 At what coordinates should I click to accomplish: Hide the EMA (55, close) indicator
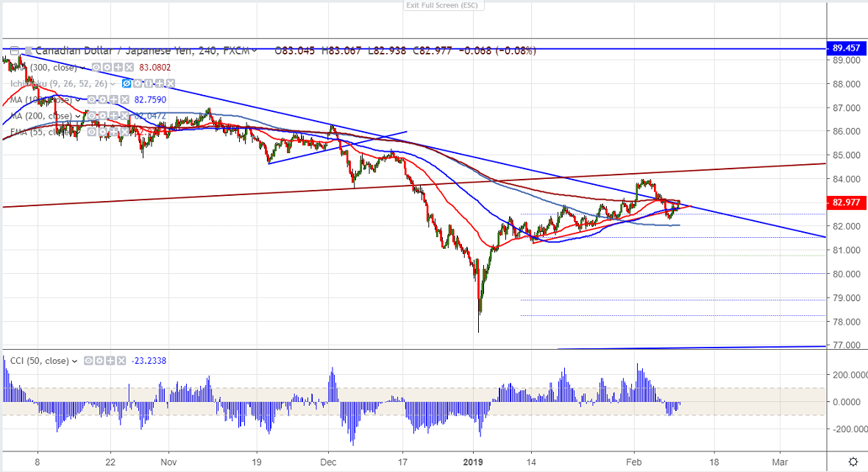[x=92, y=132]
